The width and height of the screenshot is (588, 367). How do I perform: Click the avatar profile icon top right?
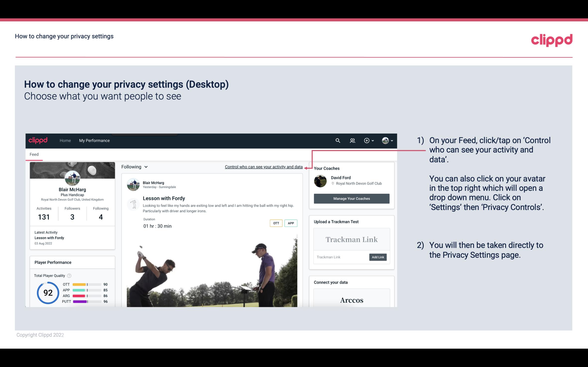[x=385, y=140]
